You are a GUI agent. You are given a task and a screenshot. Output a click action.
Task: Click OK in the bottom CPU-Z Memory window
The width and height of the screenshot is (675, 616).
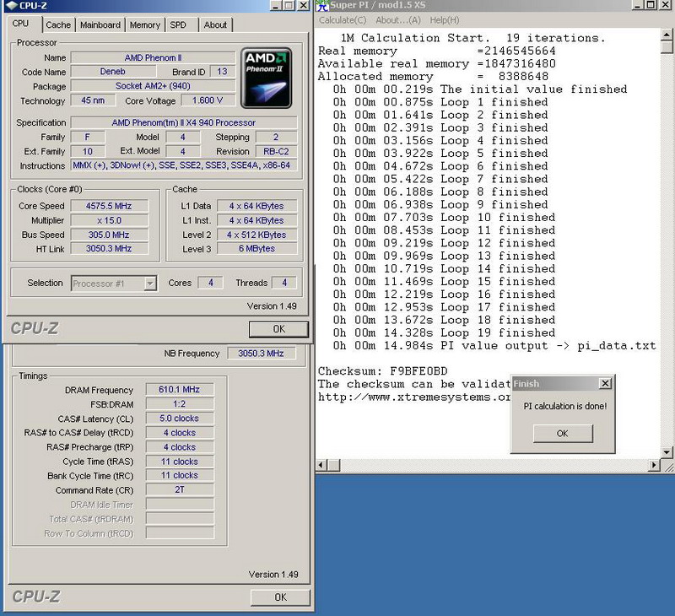click(x=280, y=597)
